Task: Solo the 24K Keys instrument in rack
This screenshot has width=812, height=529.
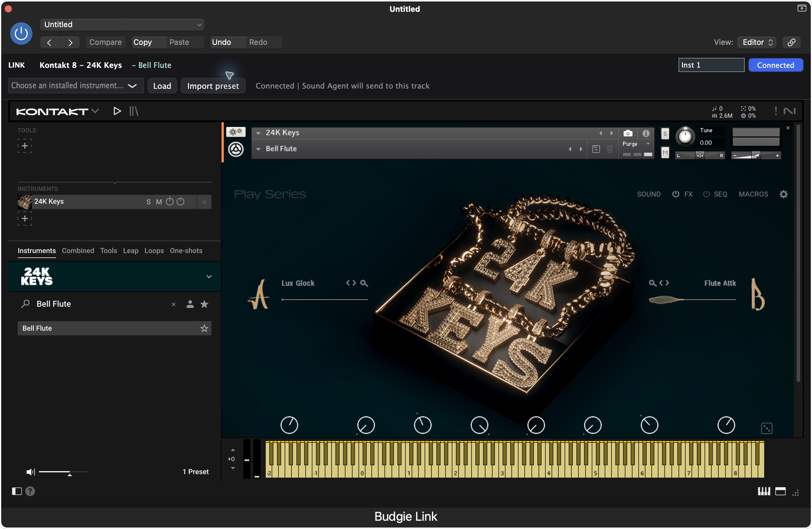Action: pos(149,202)
